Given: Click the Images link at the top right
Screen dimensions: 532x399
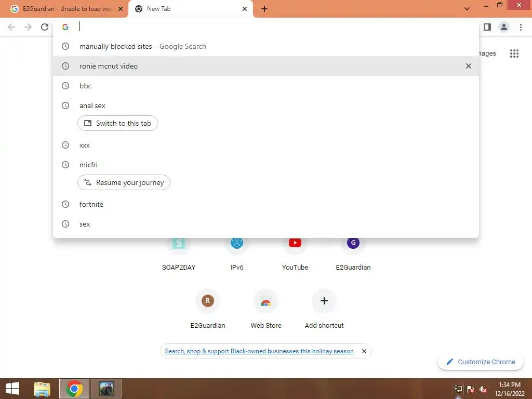Looking at the screenshot, I should [487, 54].
